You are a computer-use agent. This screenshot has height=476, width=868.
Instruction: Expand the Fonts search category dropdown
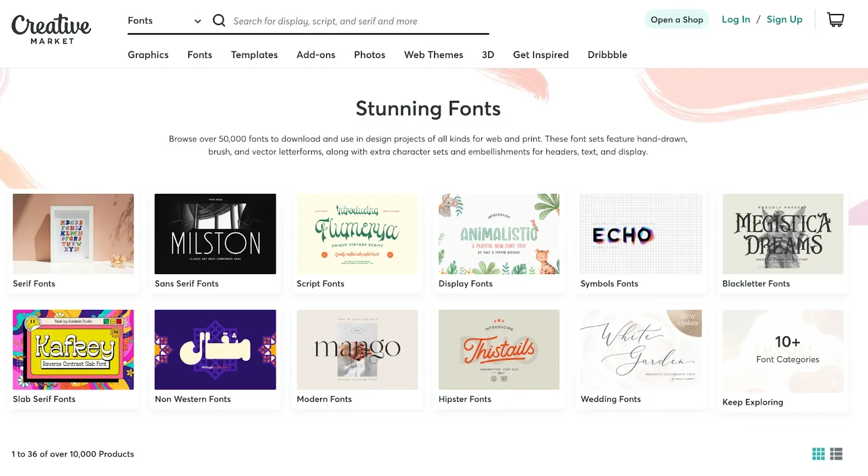[x=164, y=21]
